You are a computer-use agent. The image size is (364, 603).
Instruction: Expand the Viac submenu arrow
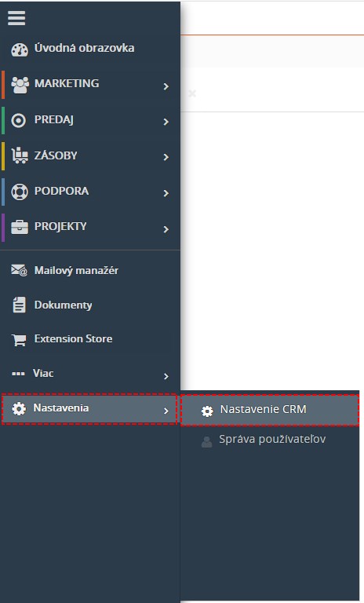[166, 376]
